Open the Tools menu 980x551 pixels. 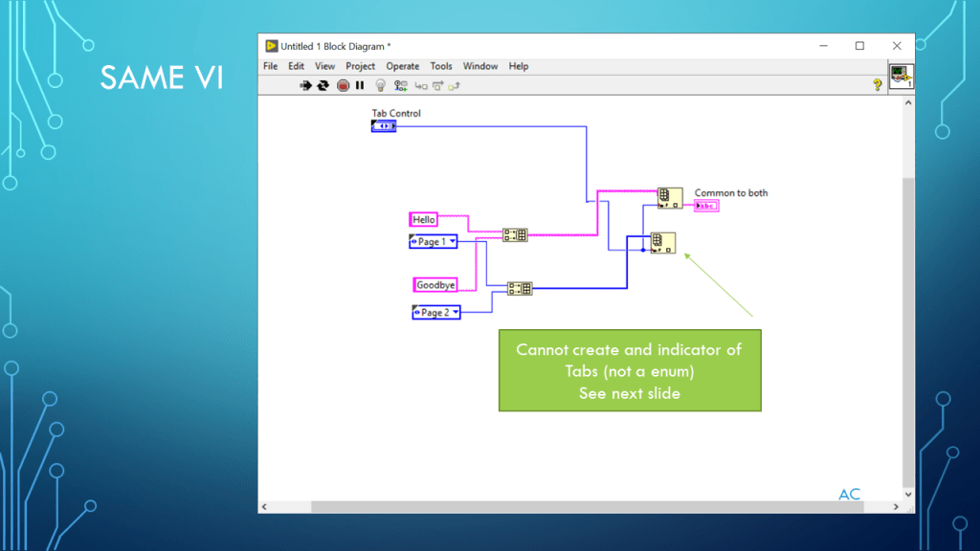[x=441, y=66]
